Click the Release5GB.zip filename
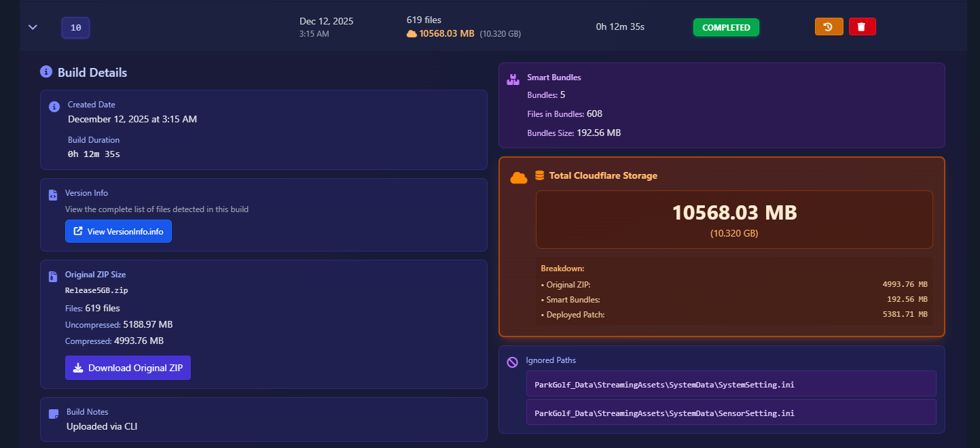Image resolution: width=980 pixels, height=448 pixels. pyautogui.click(x=96, y=290)
